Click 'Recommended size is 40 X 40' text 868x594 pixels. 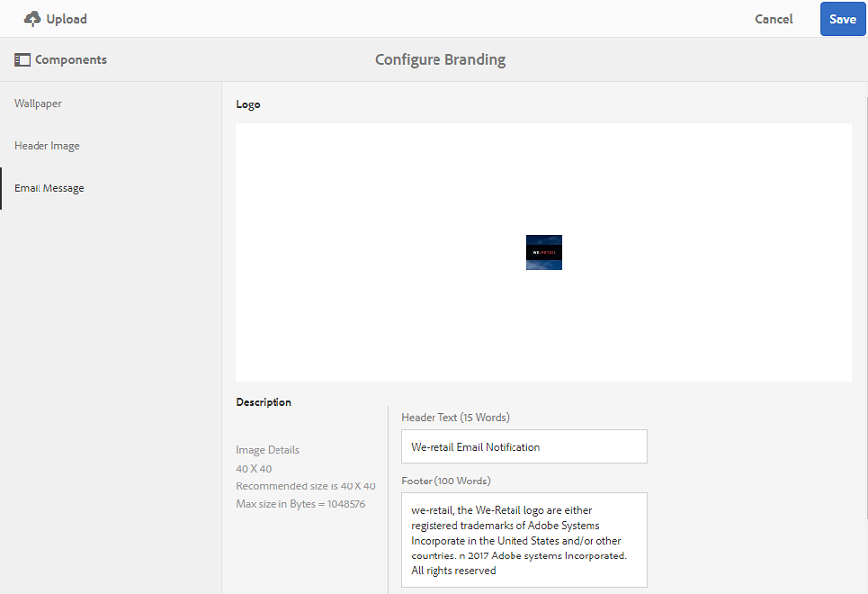[x=305, y=486]
